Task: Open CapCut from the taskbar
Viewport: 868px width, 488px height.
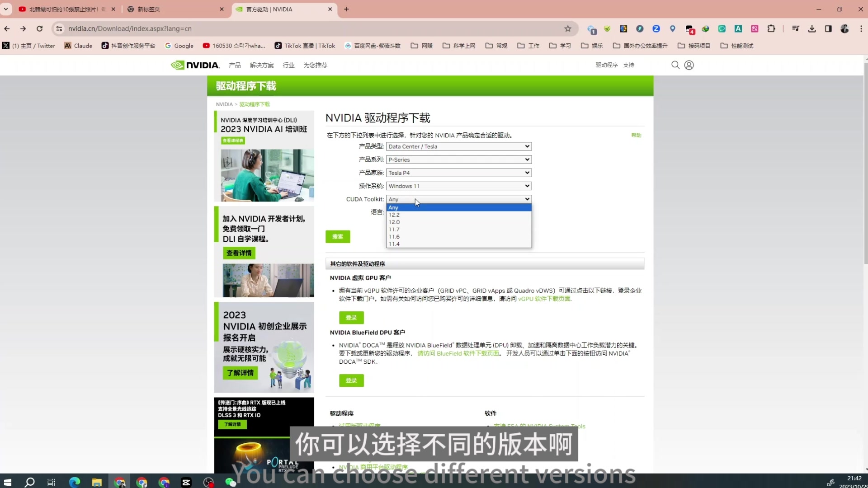Action: coord(186,482)
